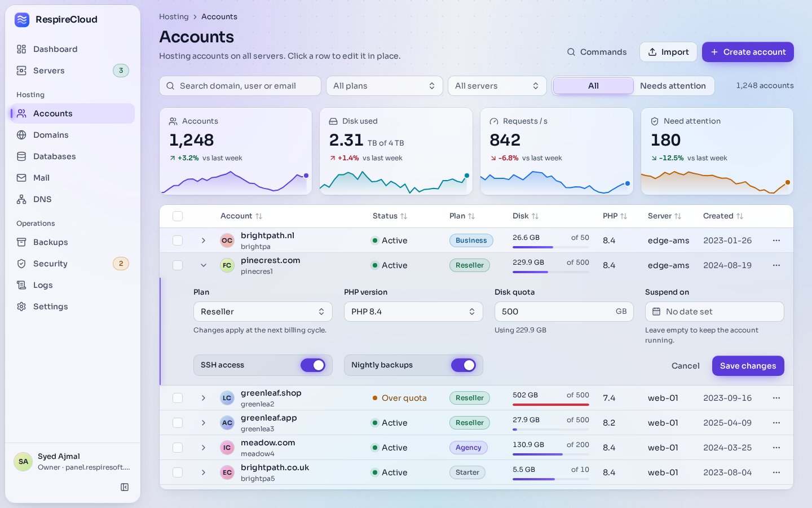Sort table by Status column

(x=390, y=216)
